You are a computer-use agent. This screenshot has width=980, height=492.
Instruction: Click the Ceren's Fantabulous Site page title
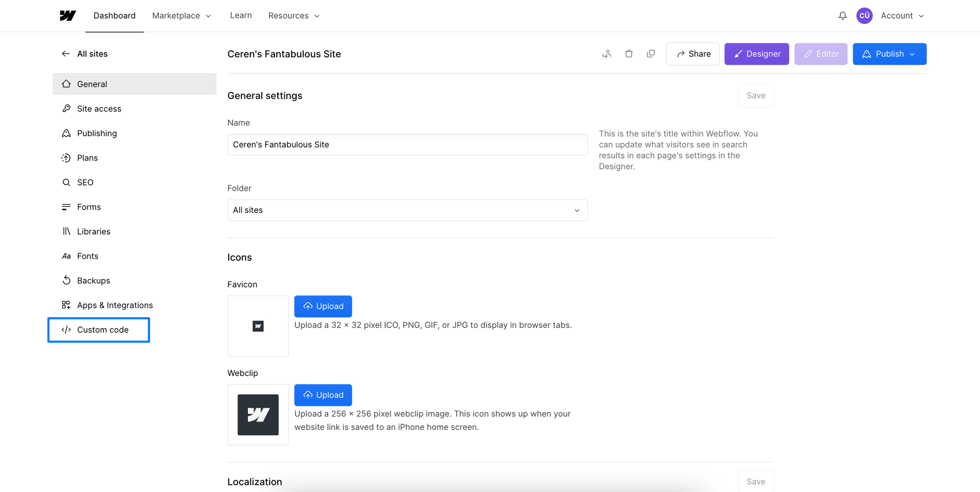(284, 54)
